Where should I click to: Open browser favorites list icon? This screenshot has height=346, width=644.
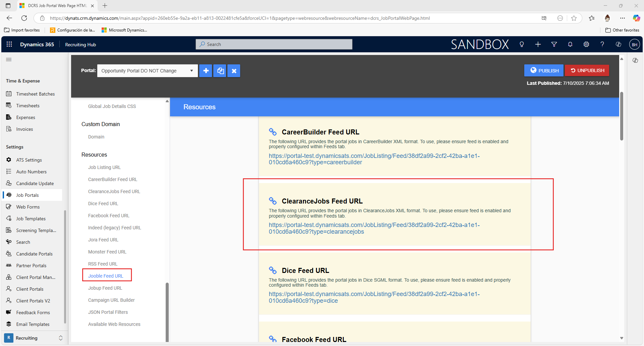[x=592, y=18]
